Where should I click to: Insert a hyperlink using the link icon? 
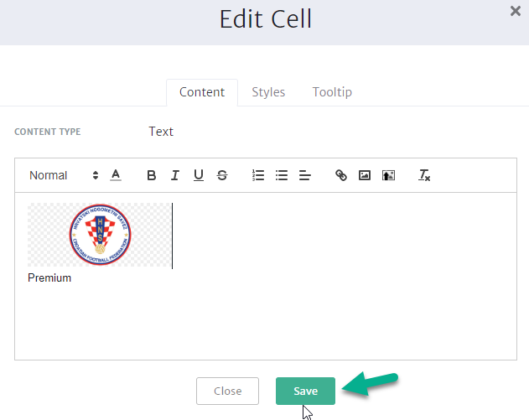pyautogui.click(x=341, y=175)
